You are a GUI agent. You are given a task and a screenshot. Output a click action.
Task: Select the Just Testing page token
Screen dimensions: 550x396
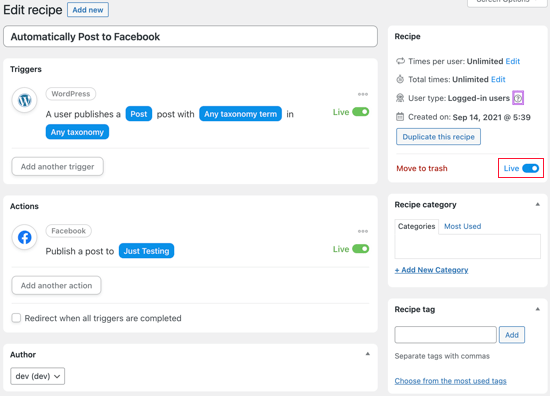[146, 251]
